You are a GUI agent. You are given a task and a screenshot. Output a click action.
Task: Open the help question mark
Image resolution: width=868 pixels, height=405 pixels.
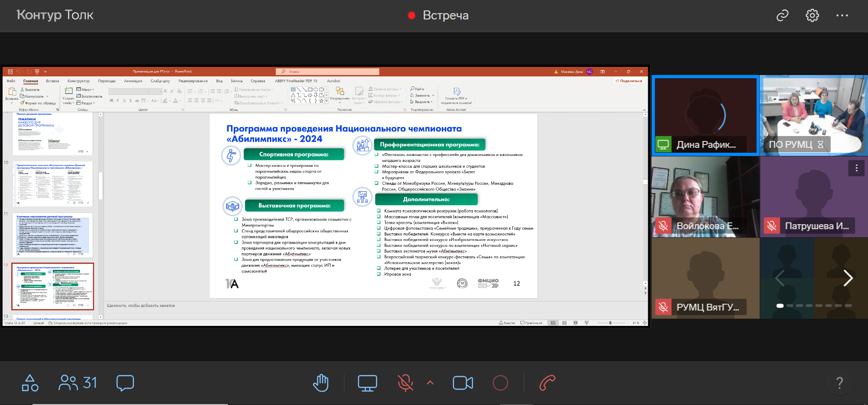pos(840,383)
